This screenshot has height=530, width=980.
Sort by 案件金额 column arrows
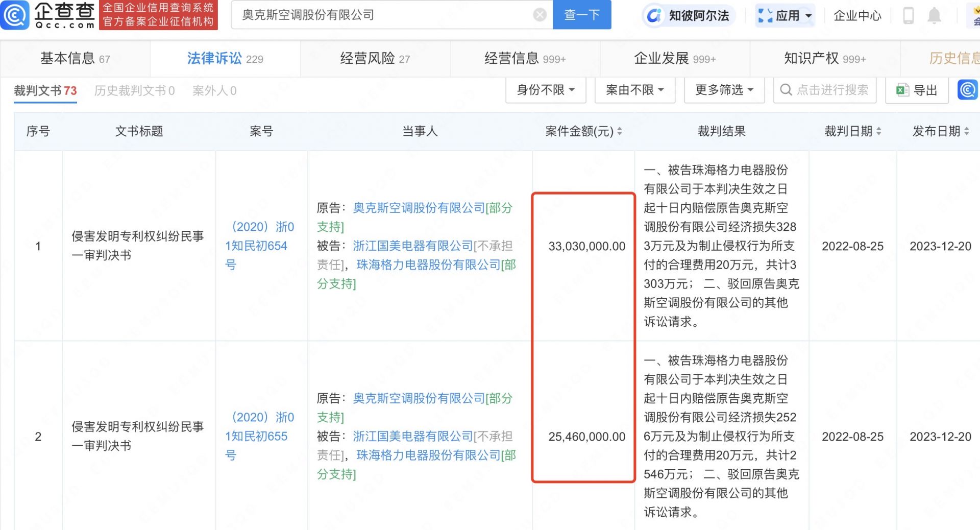[619, 131]
